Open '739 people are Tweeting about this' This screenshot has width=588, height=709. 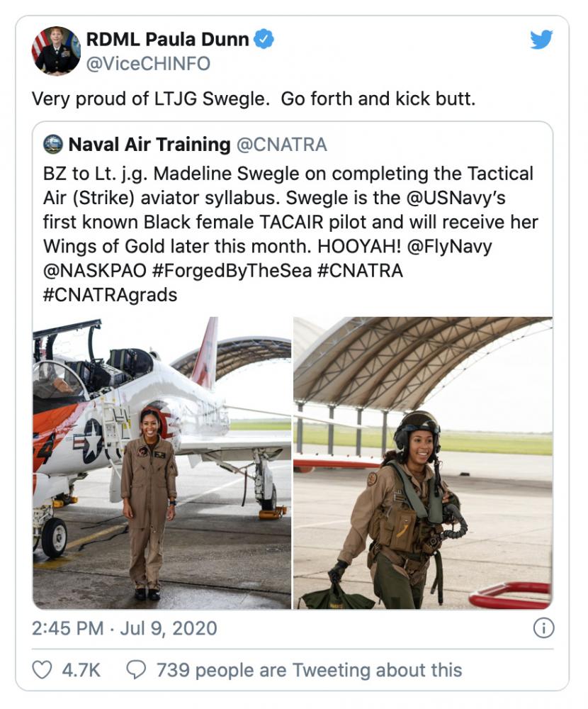[309, 669]
